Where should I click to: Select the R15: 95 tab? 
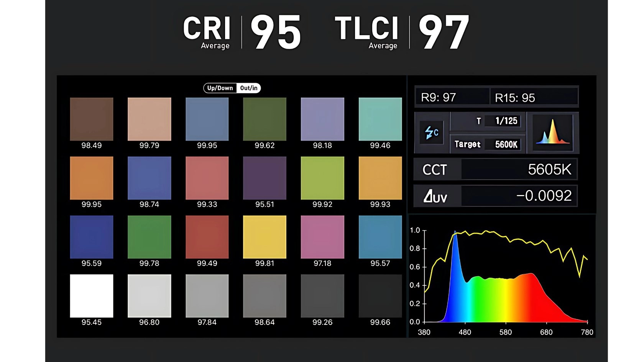[534, 97]
